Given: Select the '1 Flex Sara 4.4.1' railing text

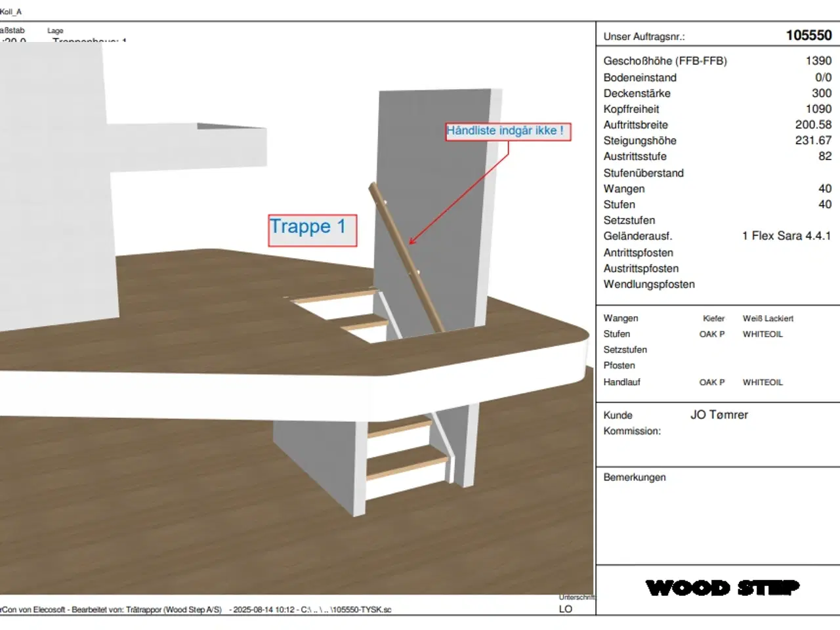Looking at the screenshot, I should (x=786, y=236).
